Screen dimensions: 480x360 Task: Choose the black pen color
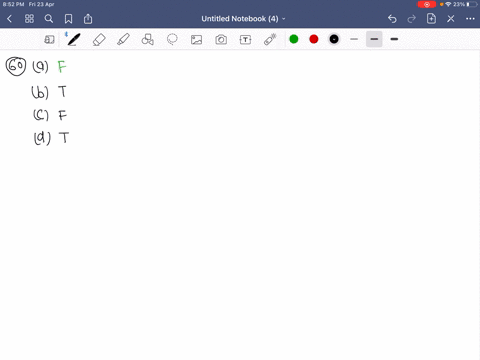point(334,39)
